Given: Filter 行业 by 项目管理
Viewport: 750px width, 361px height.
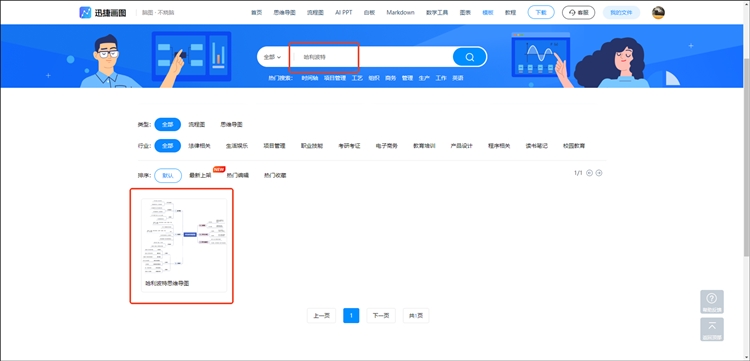Looking at the screenshot, I should 275,146.
